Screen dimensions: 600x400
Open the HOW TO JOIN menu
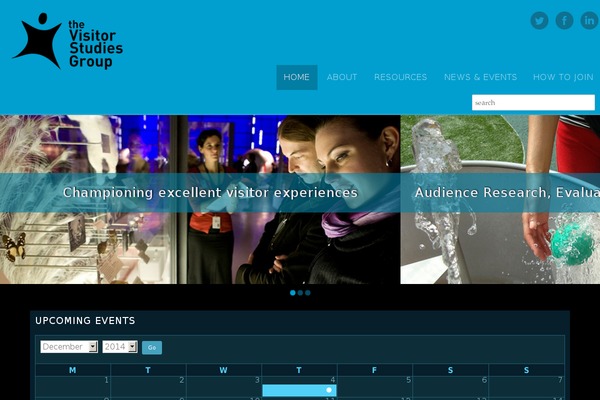point(563,77)
